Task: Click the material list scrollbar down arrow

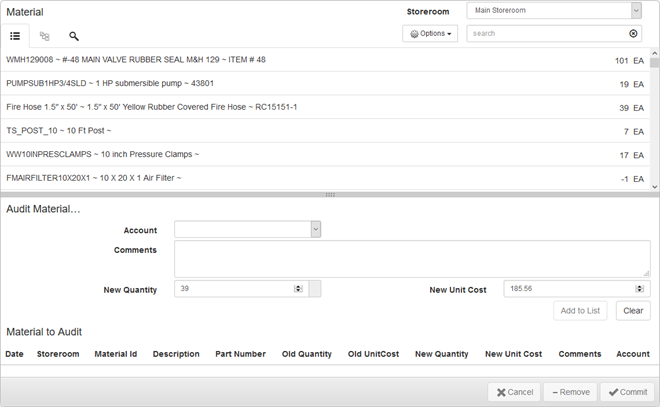Action: [654, 186]
